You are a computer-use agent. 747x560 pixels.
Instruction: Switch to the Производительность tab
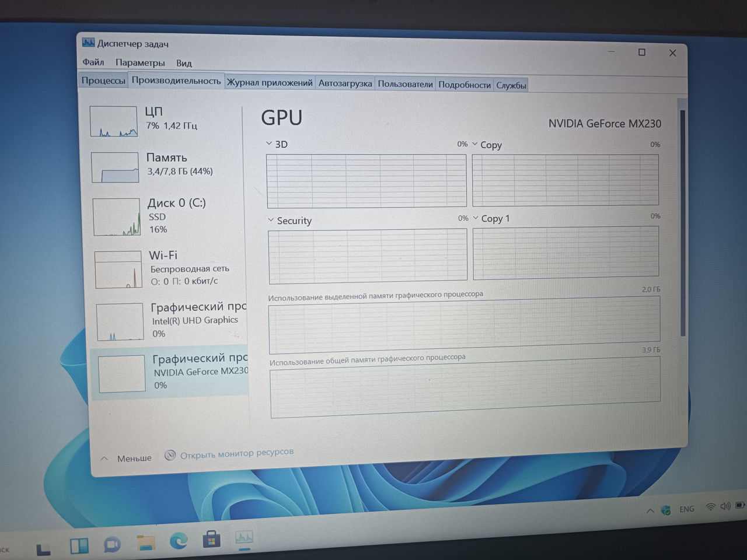[x=176, y=80]
